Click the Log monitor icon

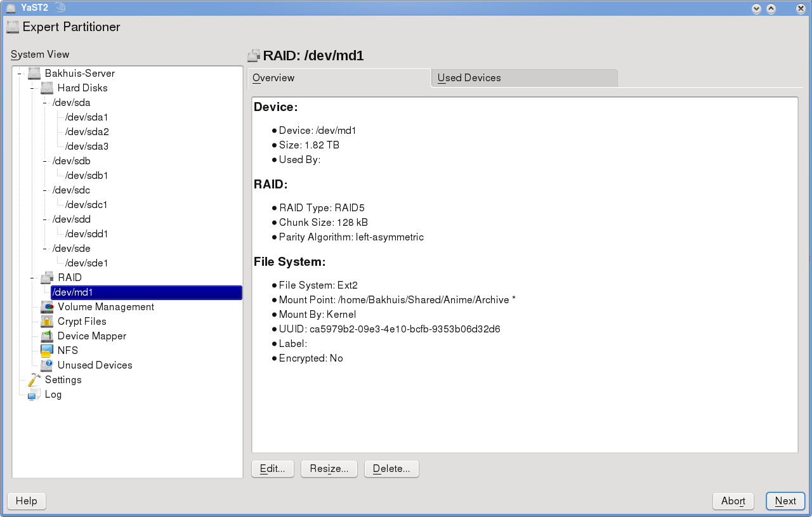coord(34,395)
